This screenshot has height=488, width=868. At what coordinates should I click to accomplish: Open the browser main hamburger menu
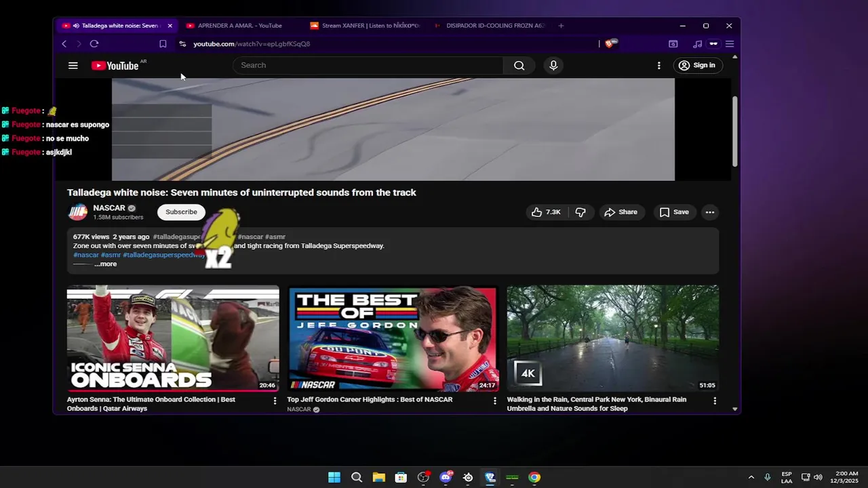[x=730, y=44]
